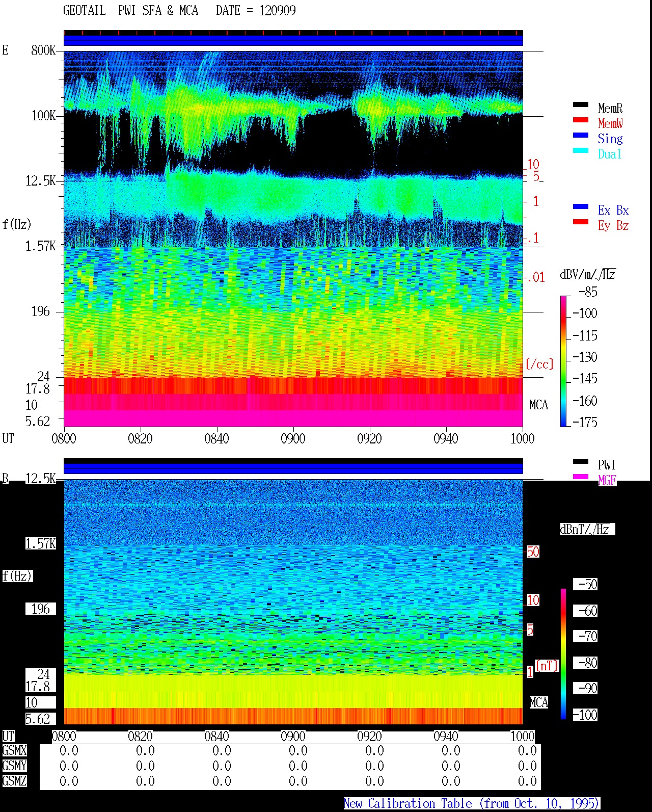Click the New Calibration Table link
The width and height of the screenshot is (652, 812).
pos(471,804)
